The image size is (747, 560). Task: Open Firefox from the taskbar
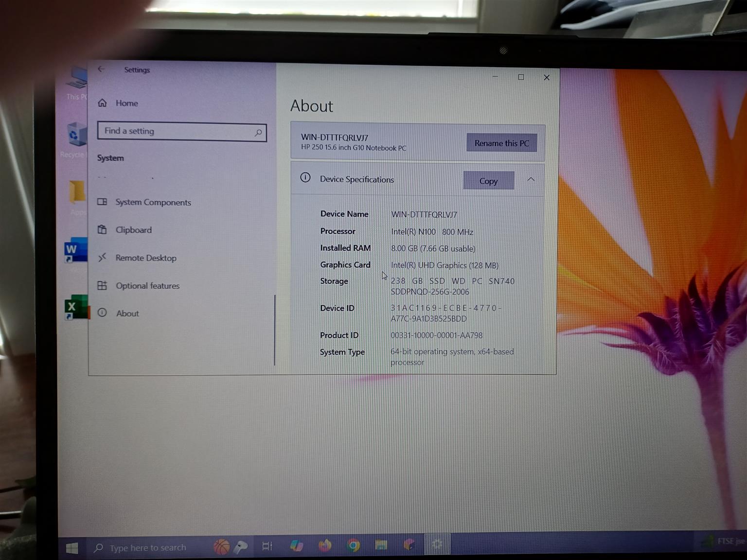pyautogui.click(x=325, y=545)
